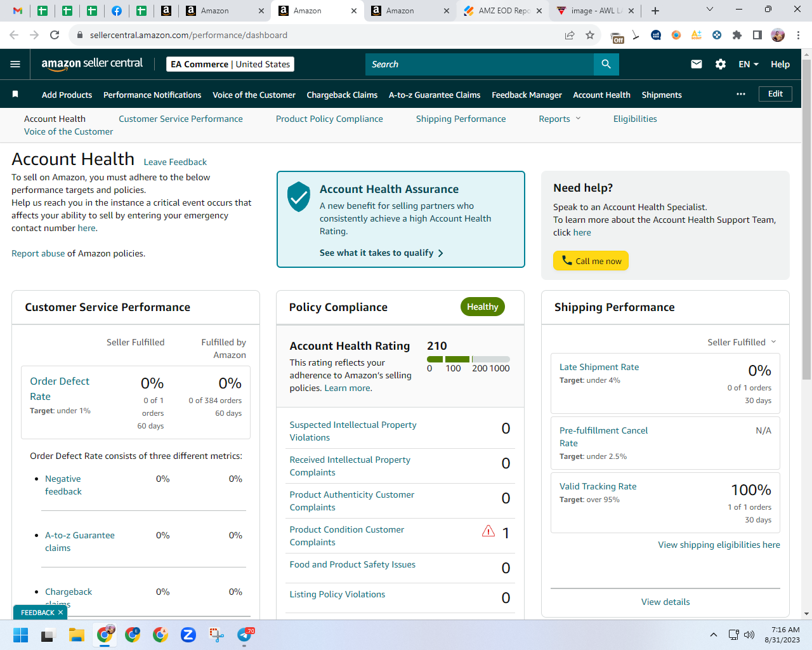Click the amazon seller central logo

point(92,63)
